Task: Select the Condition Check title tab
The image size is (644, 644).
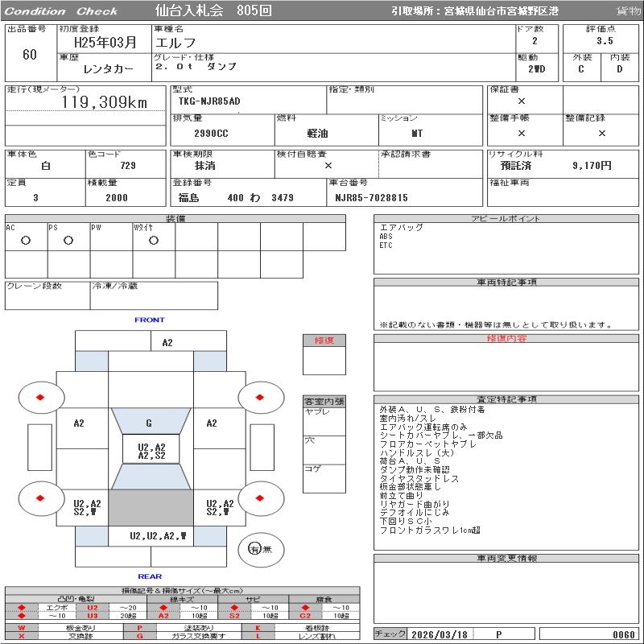Action: tap(62, 11)
